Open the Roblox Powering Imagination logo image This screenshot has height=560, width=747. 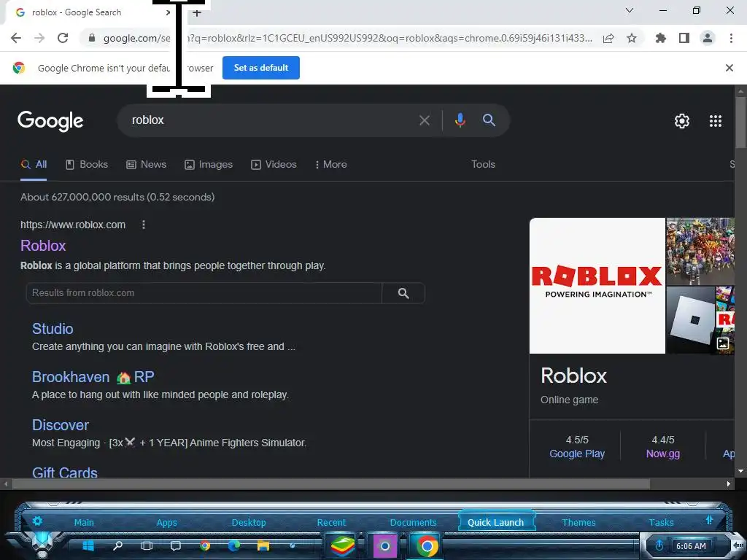coord(597,286)
